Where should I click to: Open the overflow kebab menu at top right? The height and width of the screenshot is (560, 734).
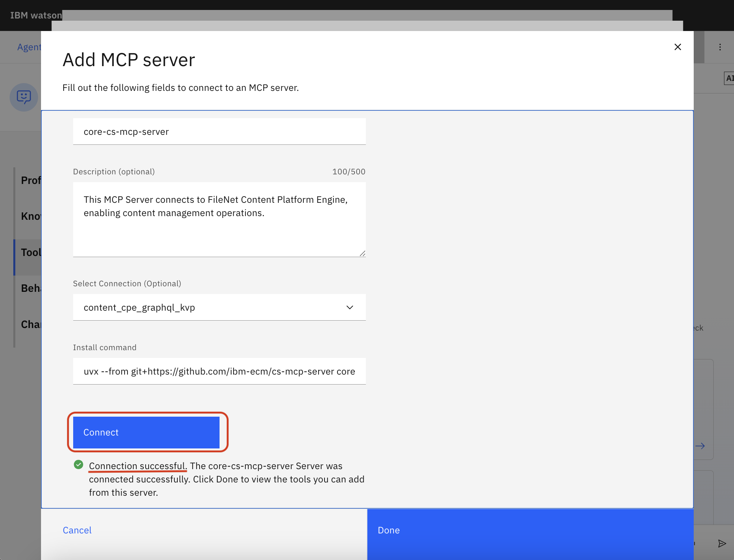pyautogui.click(x=720, y=47)
